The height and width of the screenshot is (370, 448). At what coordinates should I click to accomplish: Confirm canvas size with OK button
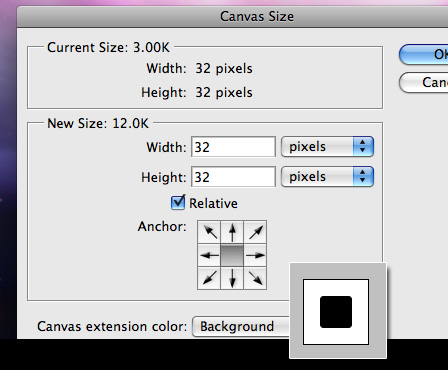(423, 55)
